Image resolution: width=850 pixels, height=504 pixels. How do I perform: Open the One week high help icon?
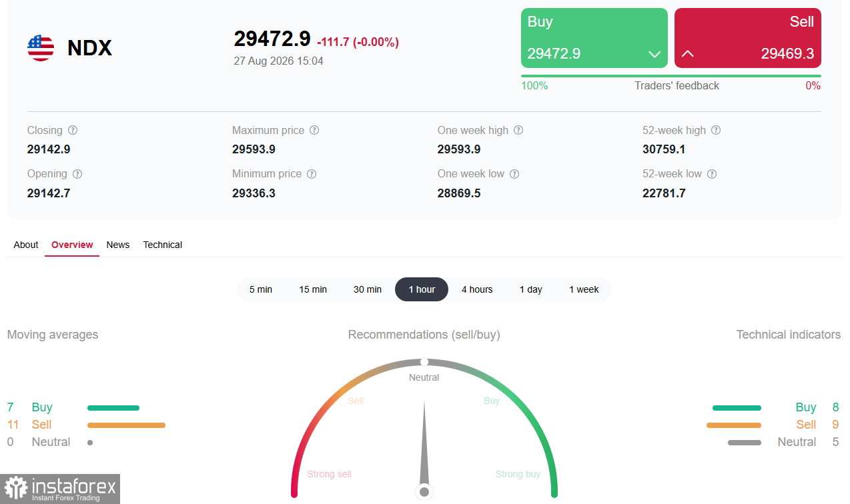(518, 131)
